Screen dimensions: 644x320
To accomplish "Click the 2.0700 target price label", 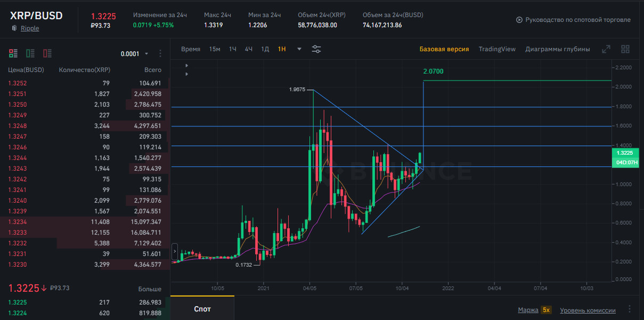I will click(433, 71).
